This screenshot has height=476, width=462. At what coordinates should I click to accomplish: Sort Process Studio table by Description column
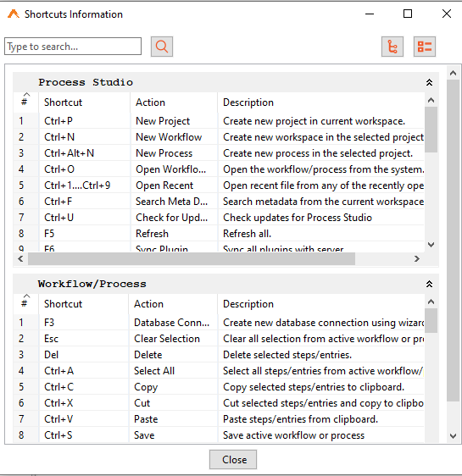pos(321,102)
